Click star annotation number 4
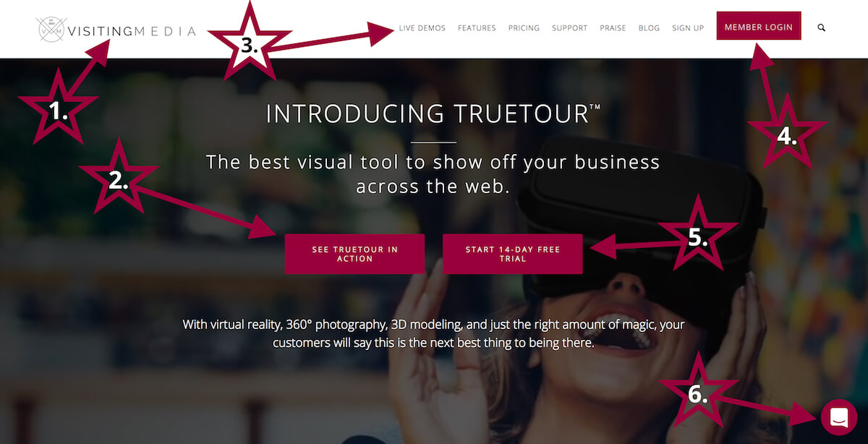 click(x=787, y=135)
